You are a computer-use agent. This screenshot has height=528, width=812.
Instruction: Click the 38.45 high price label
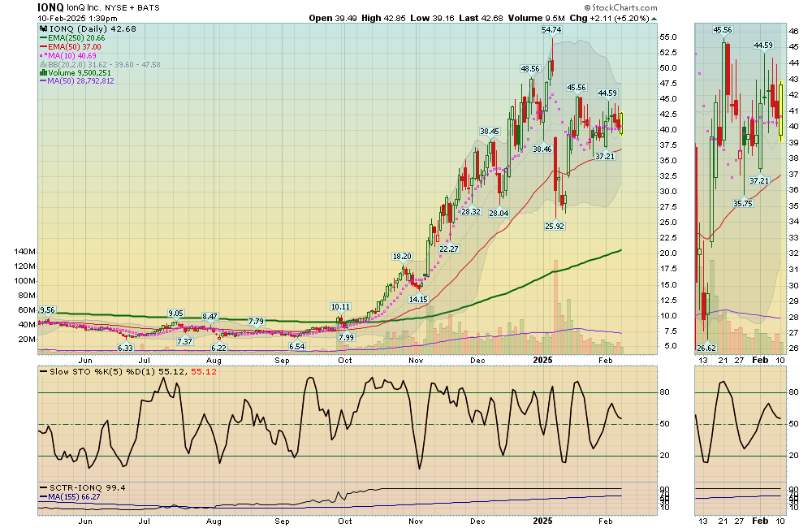490,132
